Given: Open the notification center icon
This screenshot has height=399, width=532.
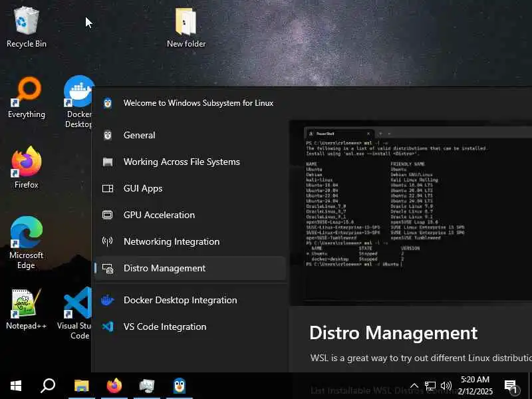Looking at the screenshot, I should point(511,386).
